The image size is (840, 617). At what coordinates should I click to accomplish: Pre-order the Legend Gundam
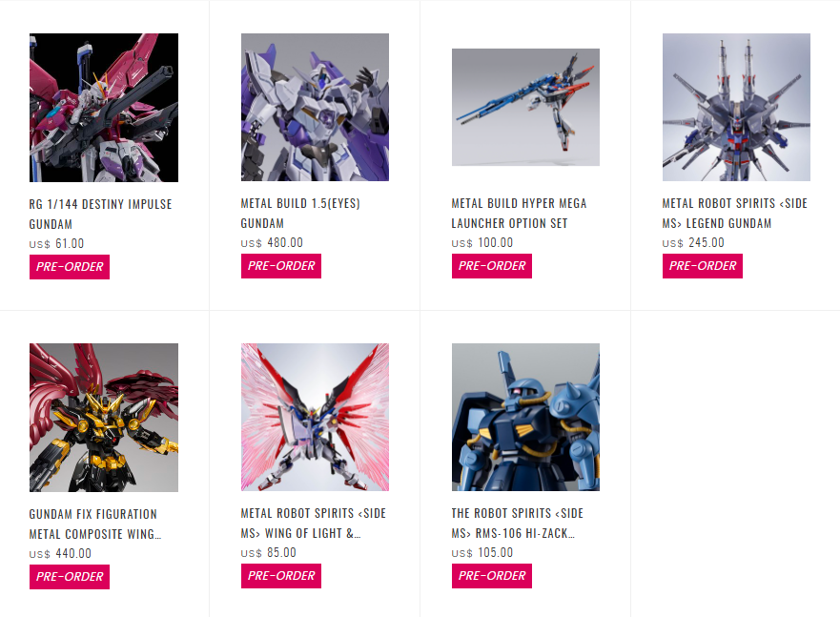pyautogui.click(x=703, y=266)
